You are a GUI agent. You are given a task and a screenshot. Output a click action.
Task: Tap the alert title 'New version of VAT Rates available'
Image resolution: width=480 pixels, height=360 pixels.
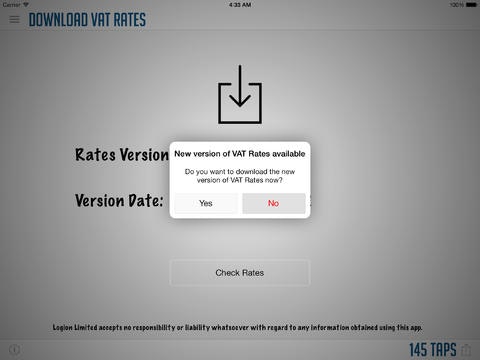pyautogui.click(x=240, y=154)
